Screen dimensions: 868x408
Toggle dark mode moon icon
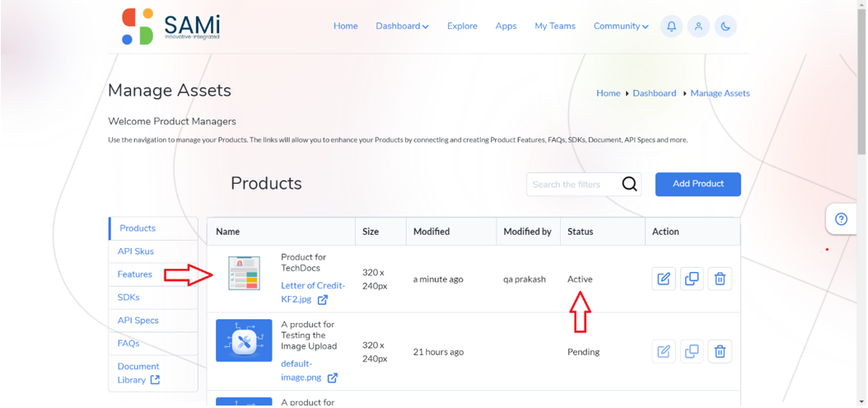click(726, 26)
